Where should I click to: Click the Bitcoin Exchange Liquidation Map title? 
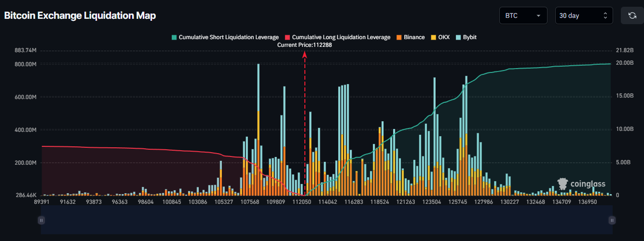[x=80, y=15]
